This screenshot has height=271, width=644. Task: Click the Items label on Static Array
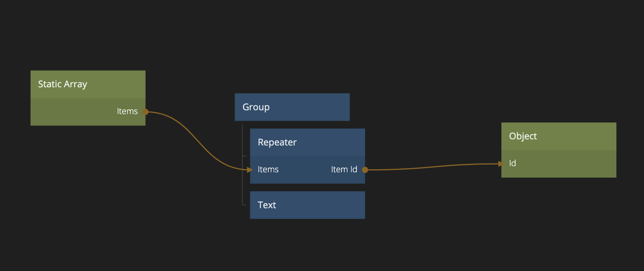[x=127, y=111]
